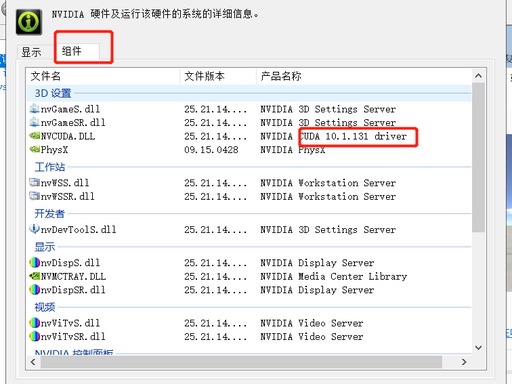Select the PhysX file name
The height and width of the screenshot is (384, 512).
(54, 150)
